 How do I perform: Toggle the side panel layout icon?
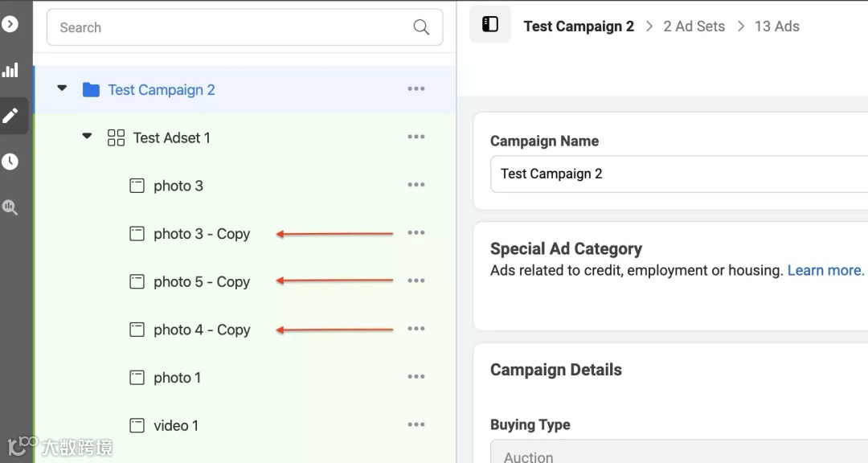[x=490, y=25]
